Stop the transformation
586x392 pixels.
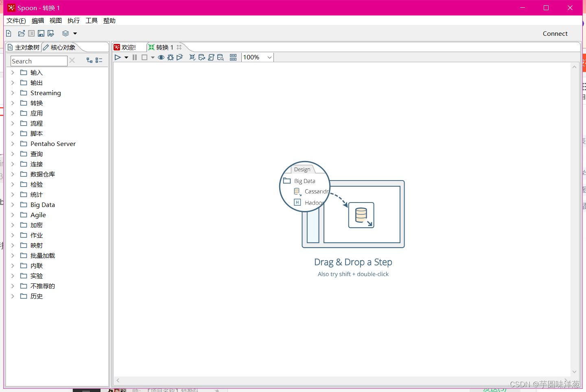point(144,57)
